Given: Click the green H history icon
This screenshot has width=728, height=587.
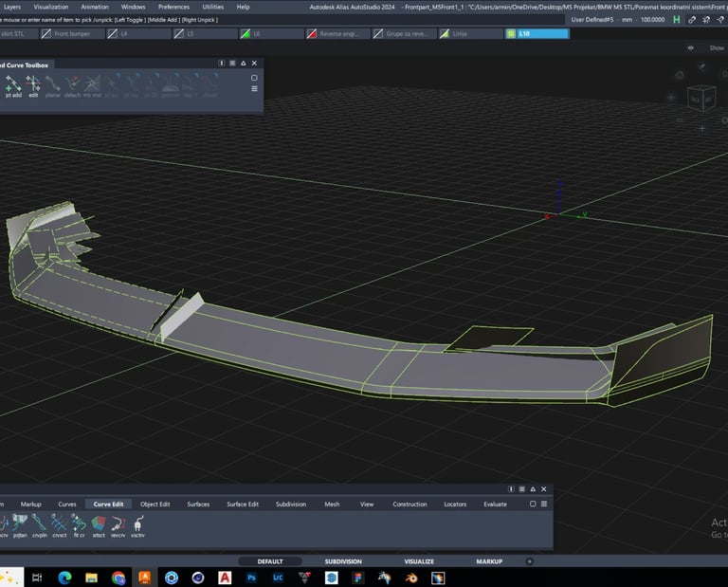Looking at the screenshot, I should pos(677,19).
